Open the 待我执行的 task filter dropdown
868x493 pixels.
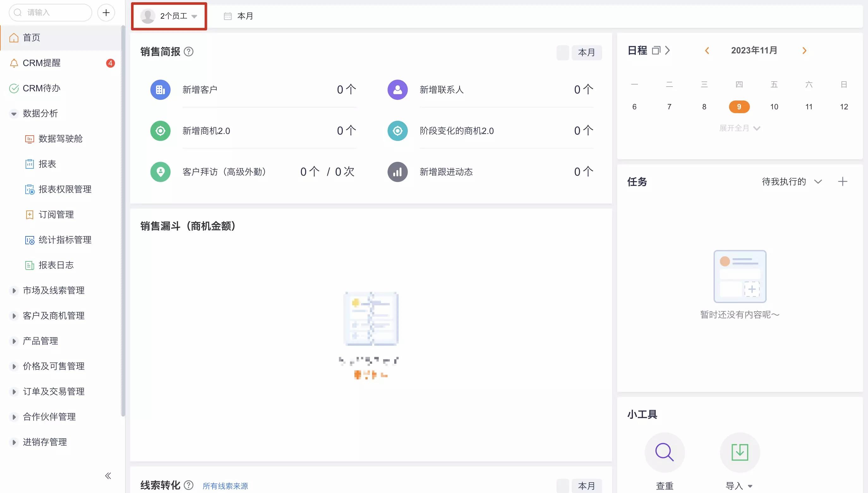click(792, 182)
